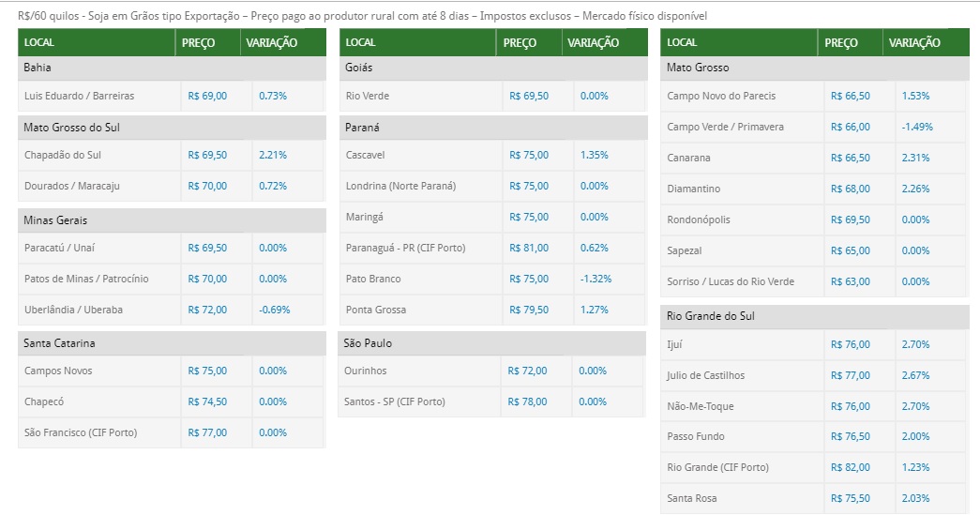Select the Paraná state group header
Screen dimensions: 980x515
(x=362, y=127)
